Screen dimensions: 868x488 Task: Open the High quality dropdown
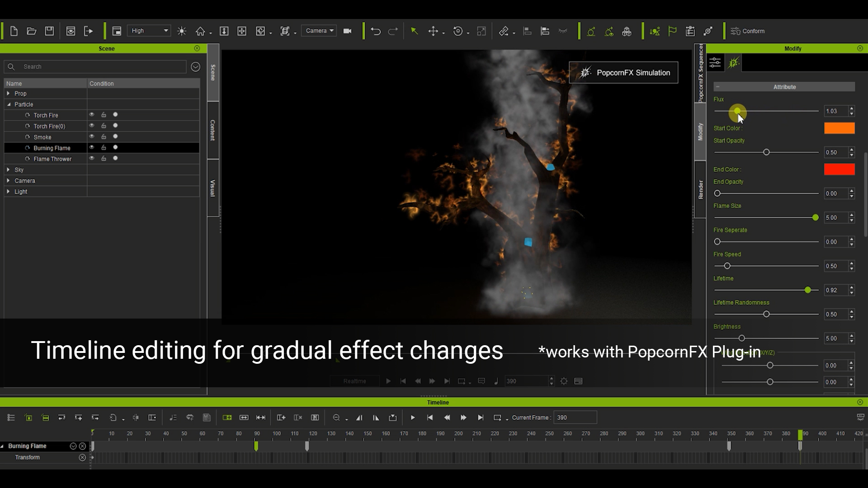(149, 31)
